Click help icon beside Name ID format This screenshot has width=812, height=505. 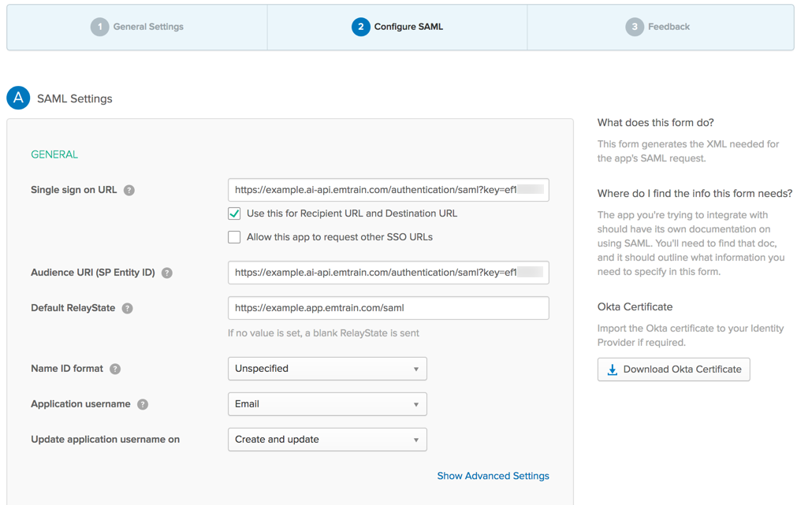(115, 369)
